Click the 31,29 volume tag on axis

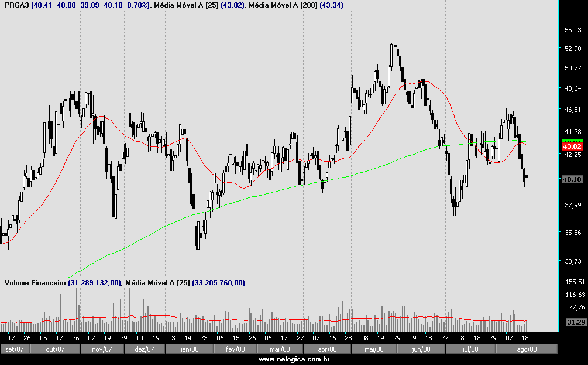576,322
